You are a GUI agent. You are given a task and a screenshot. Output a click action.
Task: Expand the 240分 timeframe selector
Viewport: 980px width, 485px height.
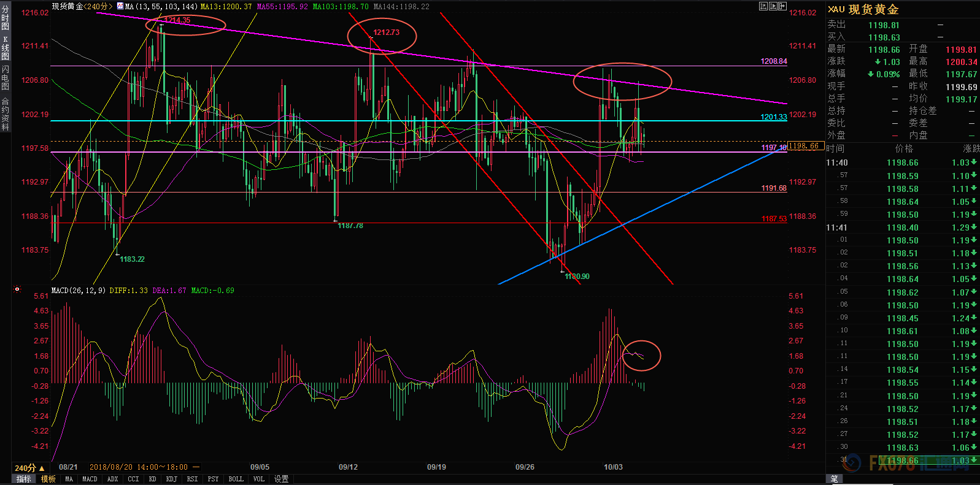pyautogui.click(x=29, y=468)
